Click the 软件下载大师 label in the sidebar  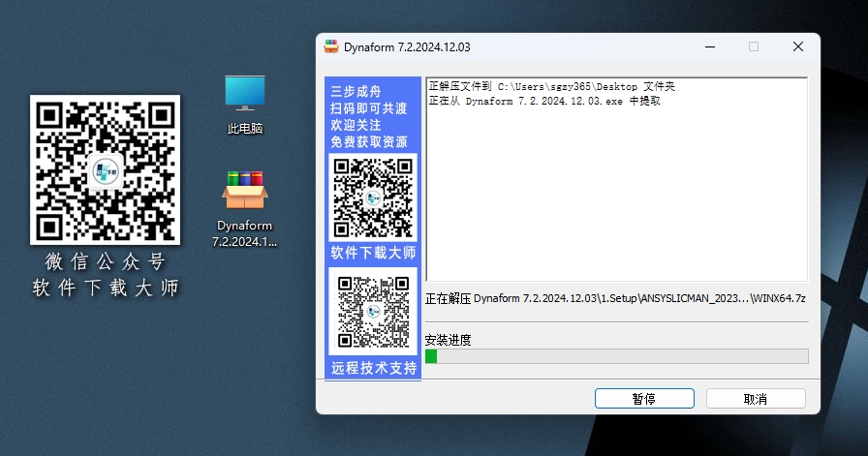point(373,253)
